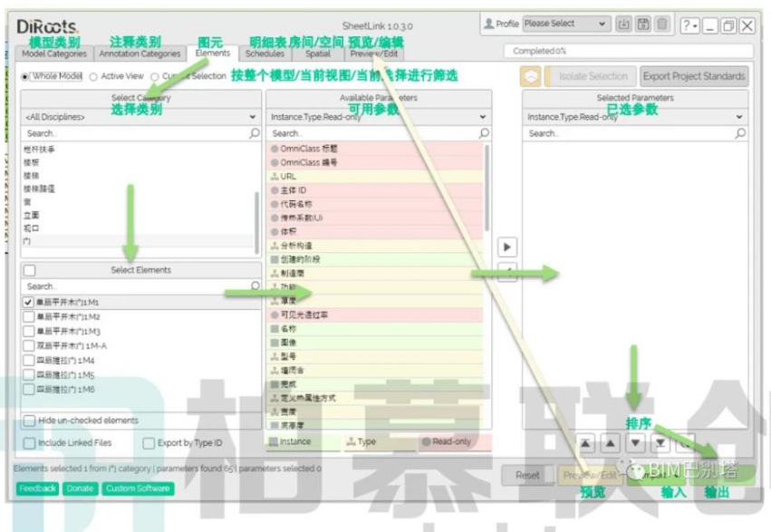The image size is (771, 532).
Task: Click the Available Parameters Search field
Action: pos(378,133)
